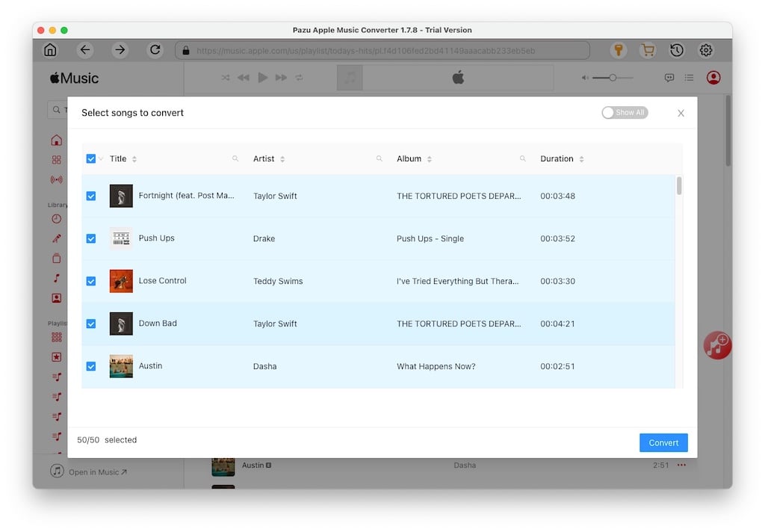Click the Fortnight album thumbnail

tap(121, 196)
